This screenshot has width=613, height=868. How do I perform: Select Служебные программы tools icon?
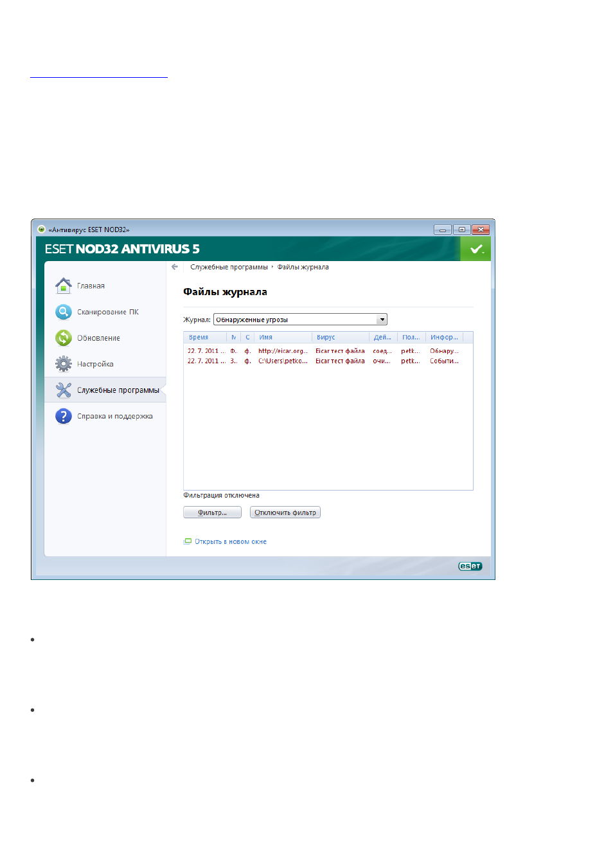63,390
